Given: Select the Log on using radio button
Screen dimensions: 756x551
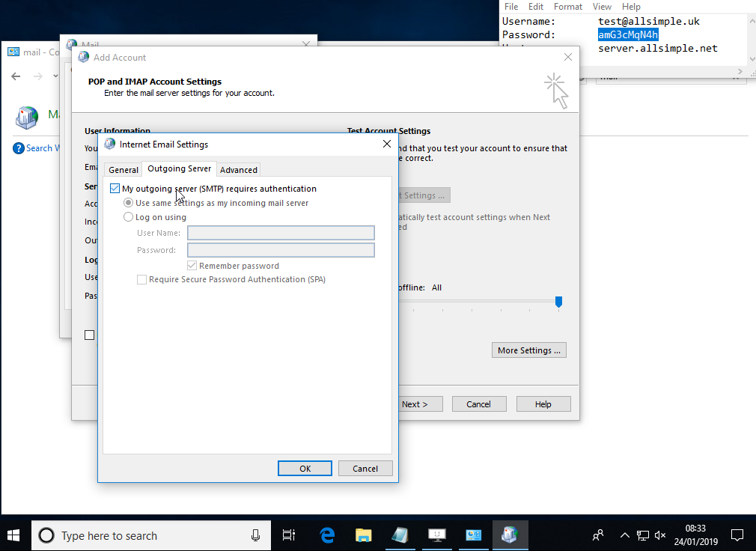Looking at the screenshot, I should [x=129, y=217].
